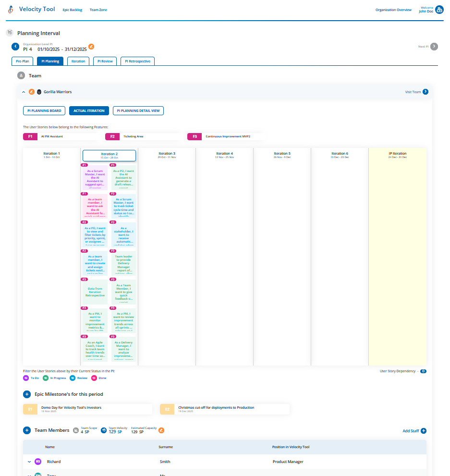Screen dimensions: 450x476
Task: Open the Organization Overview link
Action: pyautogui.click(x=393, y=10)
